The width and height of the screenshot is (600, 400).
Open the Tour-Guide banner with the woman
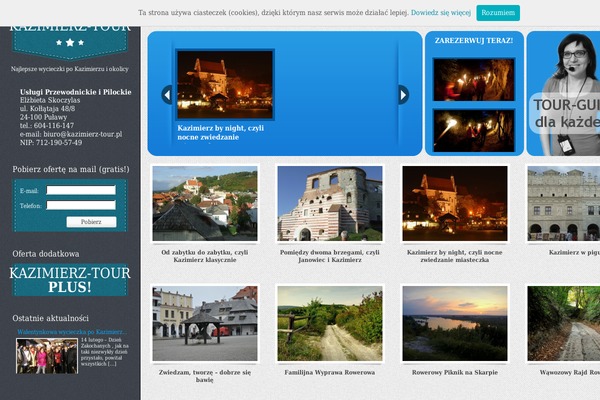[563, 93]
